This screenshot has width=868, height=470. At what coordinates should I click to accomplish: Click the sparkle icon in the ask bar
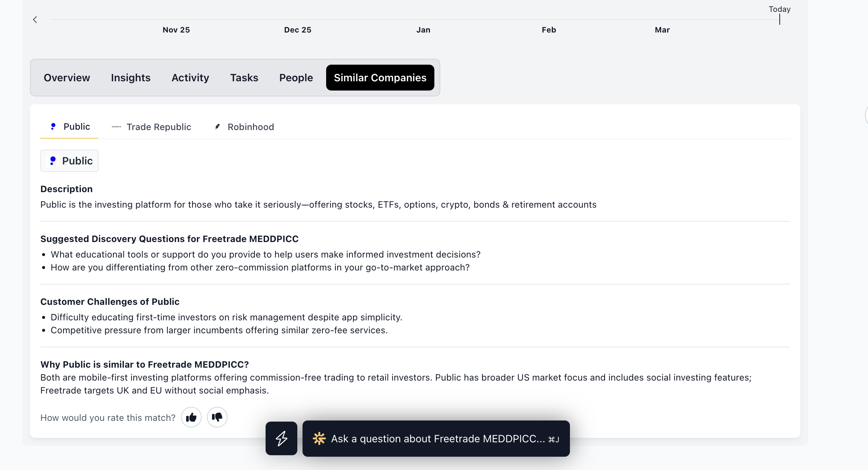coord(319,439)
